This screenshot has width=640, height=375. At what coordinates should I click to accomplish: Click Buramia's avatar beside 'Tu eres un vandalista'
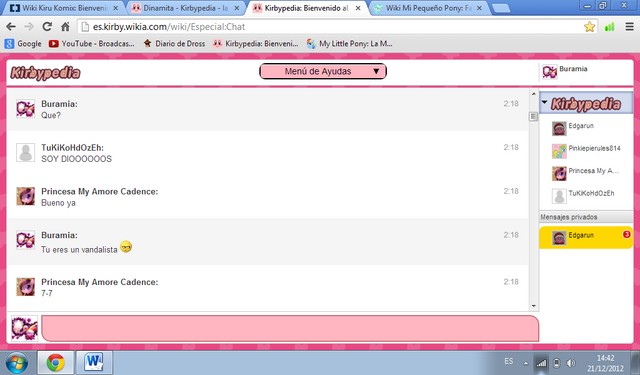[x=25, y=240]
